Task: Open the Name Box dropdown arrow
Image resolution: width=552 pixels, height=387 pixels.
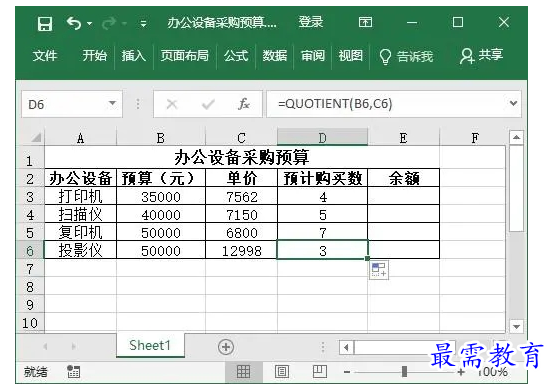Action: tap(112, 104)
